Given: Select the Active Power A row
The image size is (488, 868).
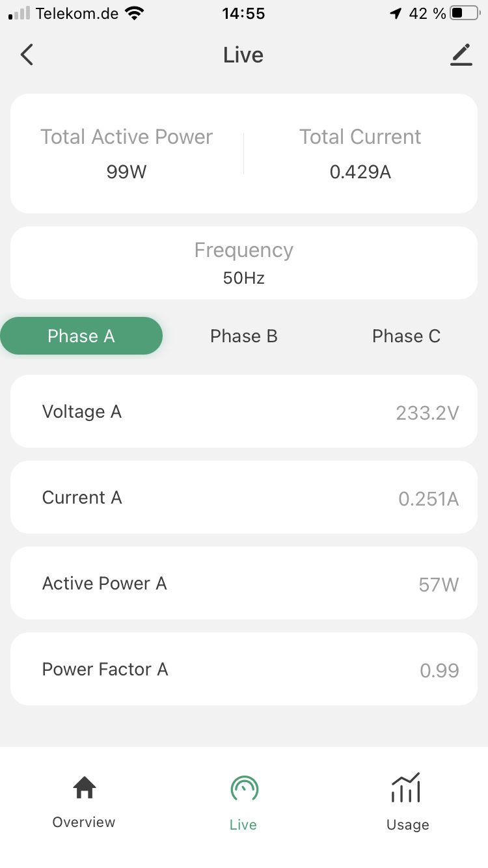Looking at the screenshot, I should [244, 583].
